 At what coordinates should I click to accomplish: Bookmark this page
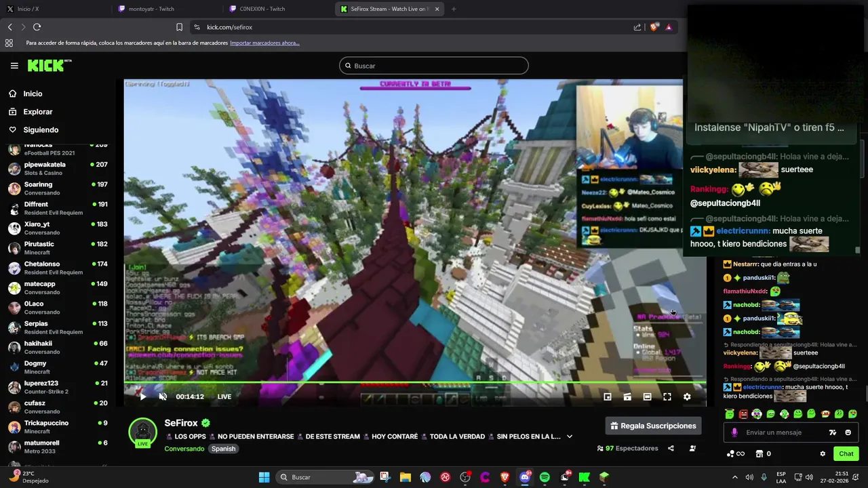click(x=179, y=27)
